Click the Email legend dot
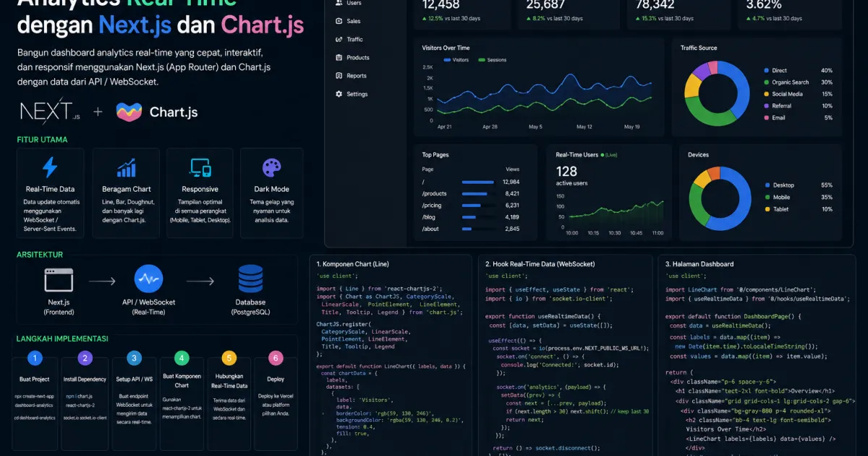 tap(766, 117)
